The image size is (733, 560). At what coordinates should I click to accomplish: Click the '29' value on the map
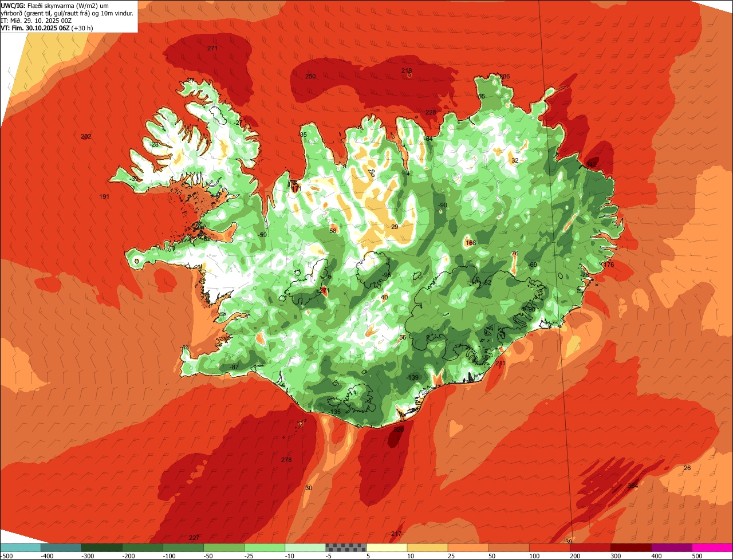pos(395,227)
